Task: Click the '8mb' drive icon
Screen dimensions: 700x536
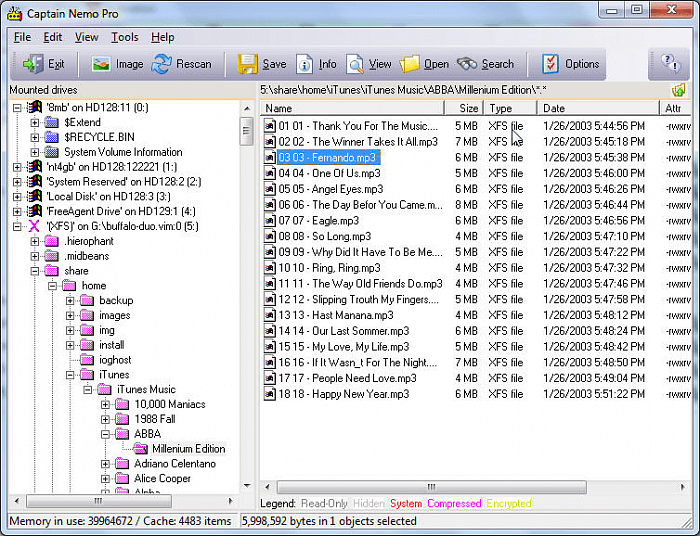Action: [34, 108]
